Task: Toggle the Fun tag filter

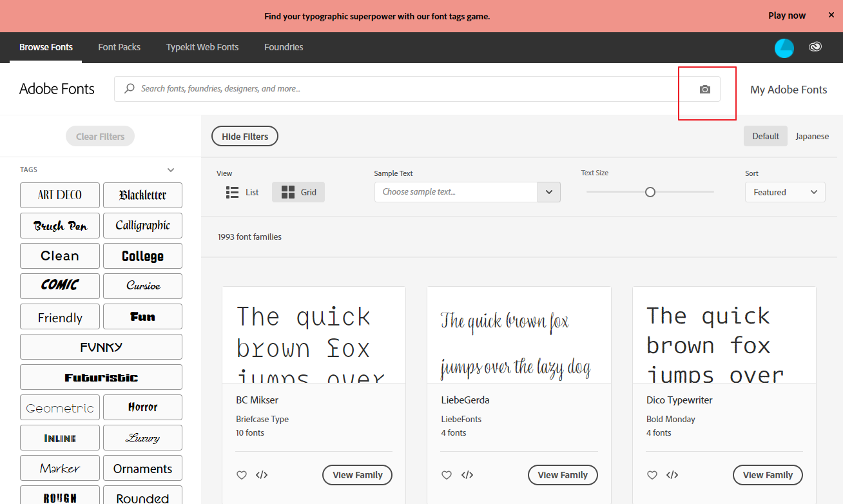Action: pos(142,316)
